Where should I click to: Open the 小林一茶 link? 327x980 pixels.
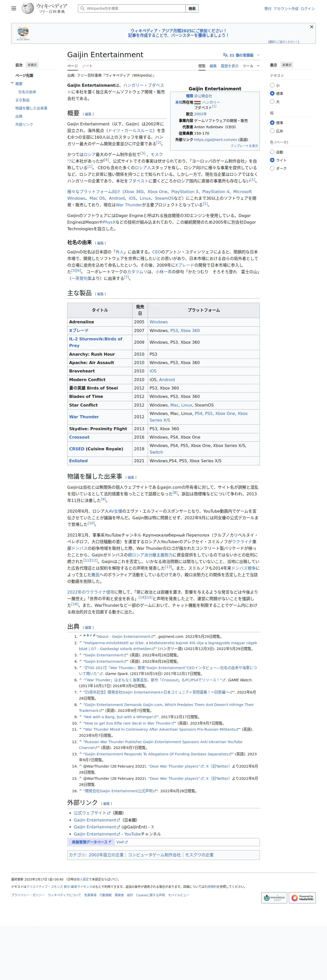[163, 272]
